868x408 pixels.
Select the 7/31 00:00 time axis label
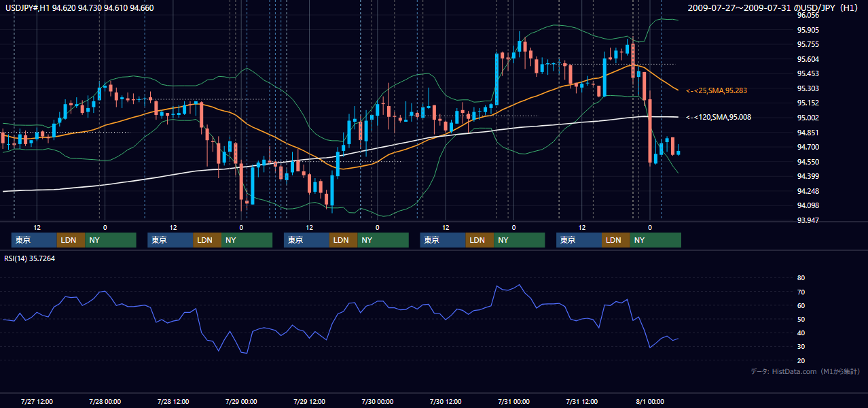(x=514, y=401)
